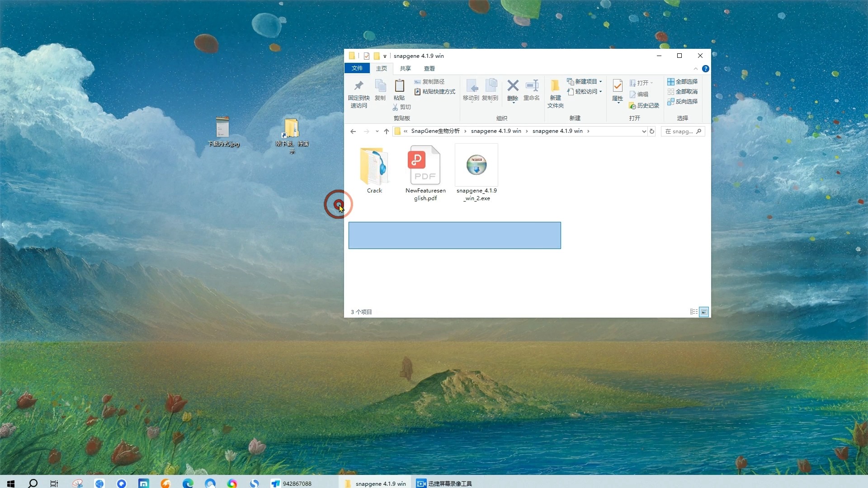
Task: Click History (历史记录) item
Action: [644, 106]
